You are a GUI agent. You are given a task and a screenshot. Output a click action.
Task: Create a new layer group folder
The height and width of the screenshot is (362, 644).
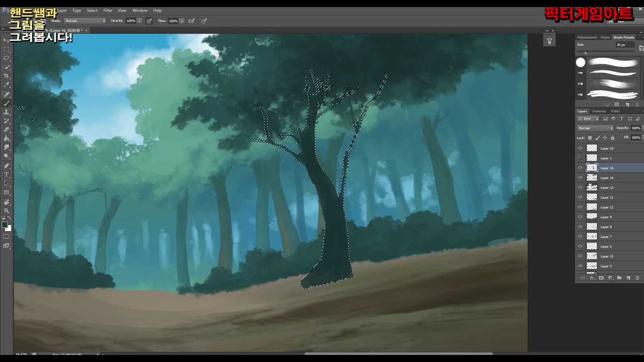click(x=619, y=278)
